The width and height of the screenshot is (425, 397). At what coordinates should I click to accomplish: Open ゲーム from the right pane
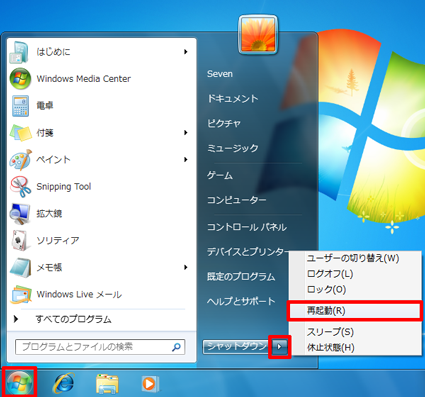[x=220, y=175]
